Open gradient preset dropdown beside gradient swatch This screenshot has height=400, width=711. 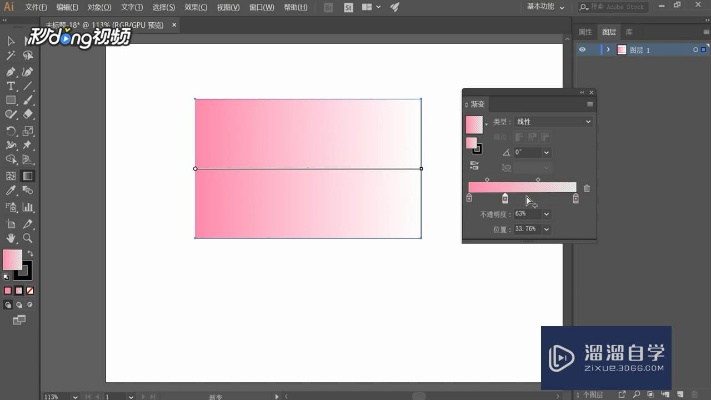point(487,124)
